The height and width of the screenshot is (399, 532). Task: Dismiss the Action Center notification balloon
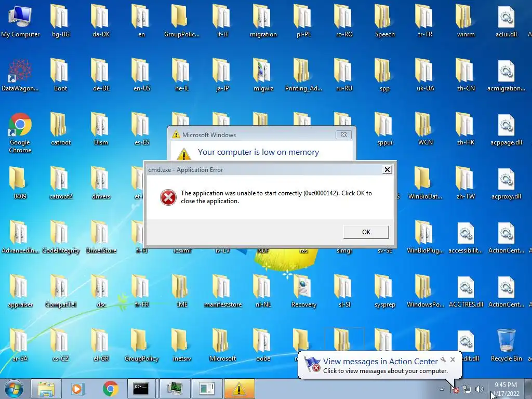click(453, 360)
